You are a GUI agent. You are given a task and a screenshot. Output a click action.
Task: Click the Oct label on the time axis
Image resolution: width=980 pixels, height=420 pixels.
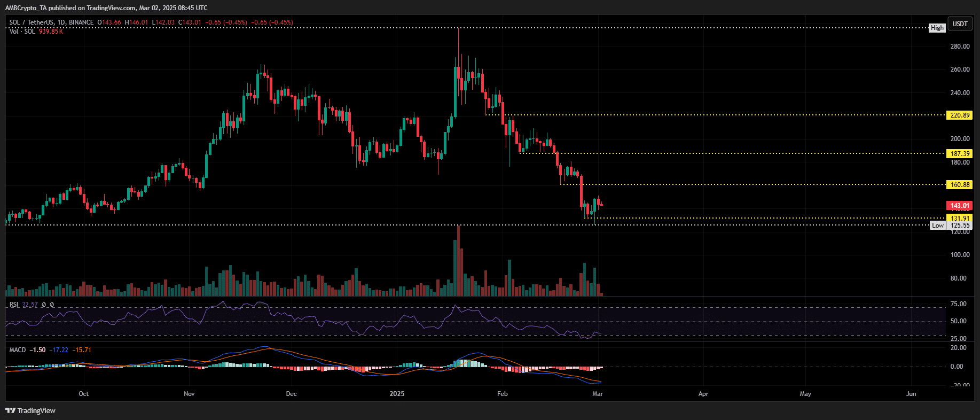tap(83, 394)
